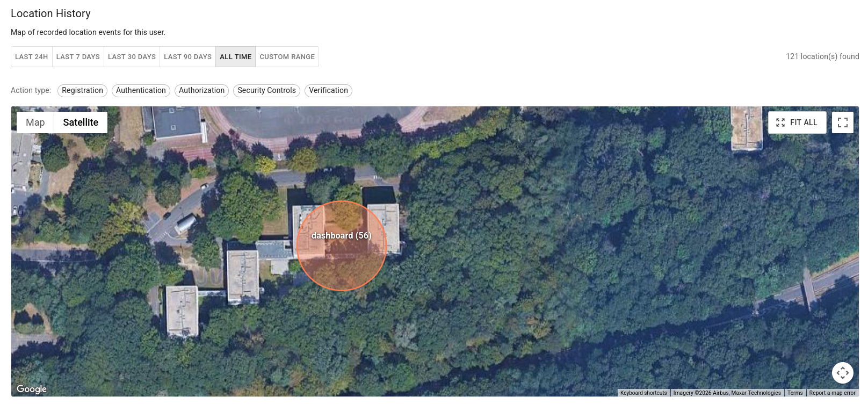Image resolution: width=868 pixels, height=404 pixels.
Task: Filter by Registration action type
Action: (82, 91)
